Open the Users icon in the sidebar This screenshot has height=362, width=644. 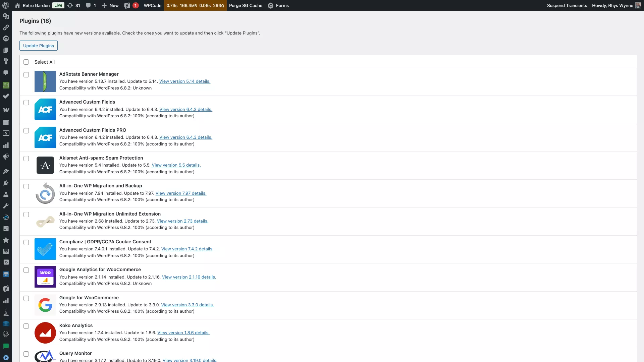(6, 194)
